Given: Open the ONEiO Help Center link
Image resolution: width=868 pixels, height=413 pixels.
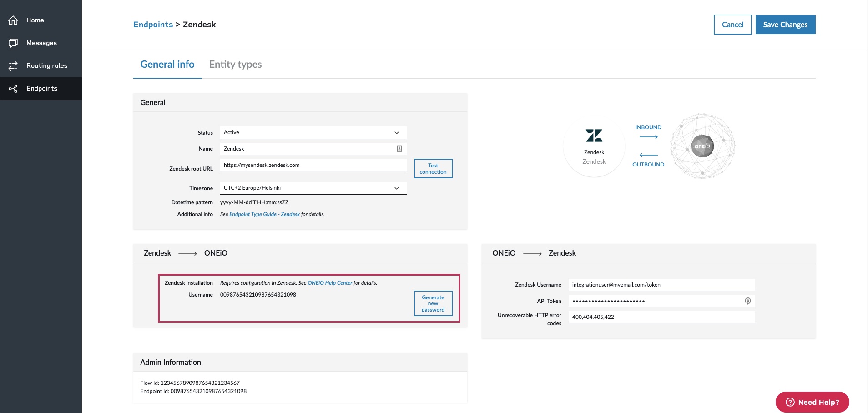Looking at the screenshot, I should (x=330, y=283).
